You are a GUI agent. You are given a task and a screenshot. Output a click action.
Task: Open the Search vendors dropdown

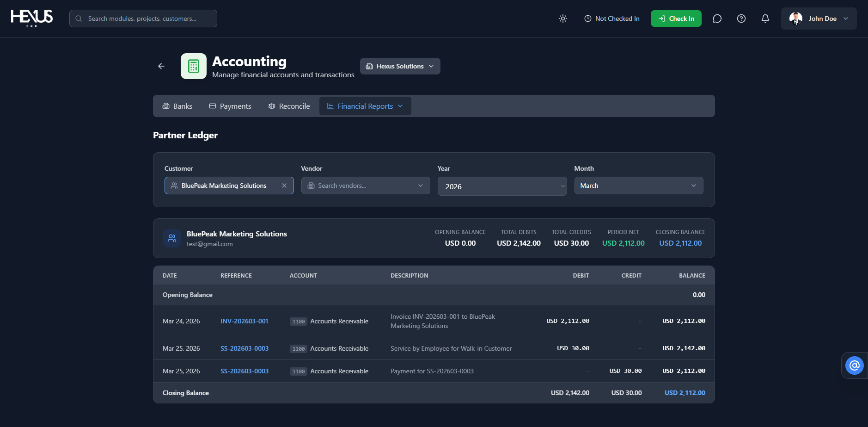pyautogui.click(x=366, y=186)
